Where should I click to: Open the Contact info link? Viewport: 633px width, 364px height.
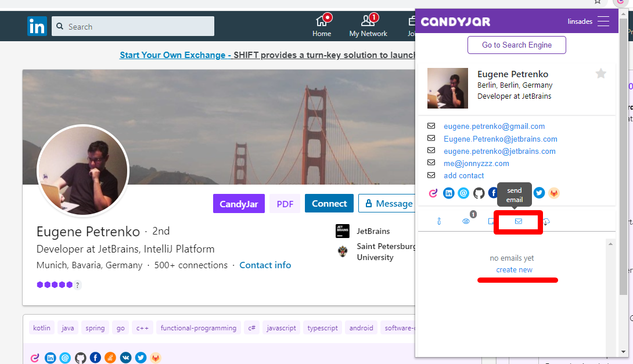(265, 265)
